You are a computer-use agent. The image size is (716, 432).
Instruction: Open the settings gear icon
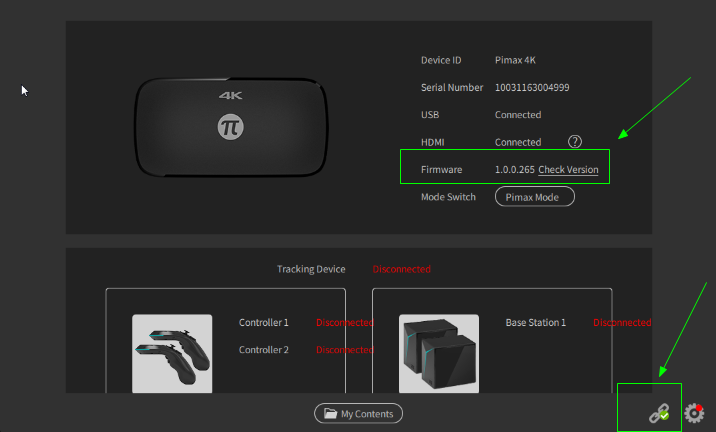[694, 413]
